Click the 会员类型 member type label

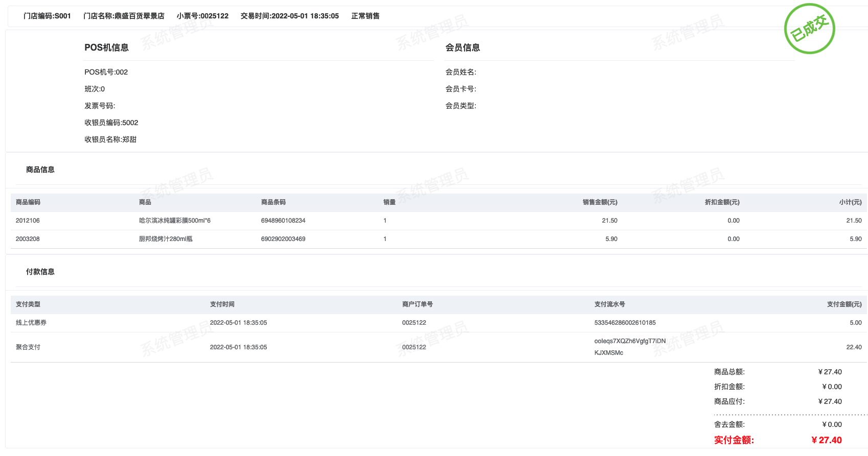click(x=461, y=106)
